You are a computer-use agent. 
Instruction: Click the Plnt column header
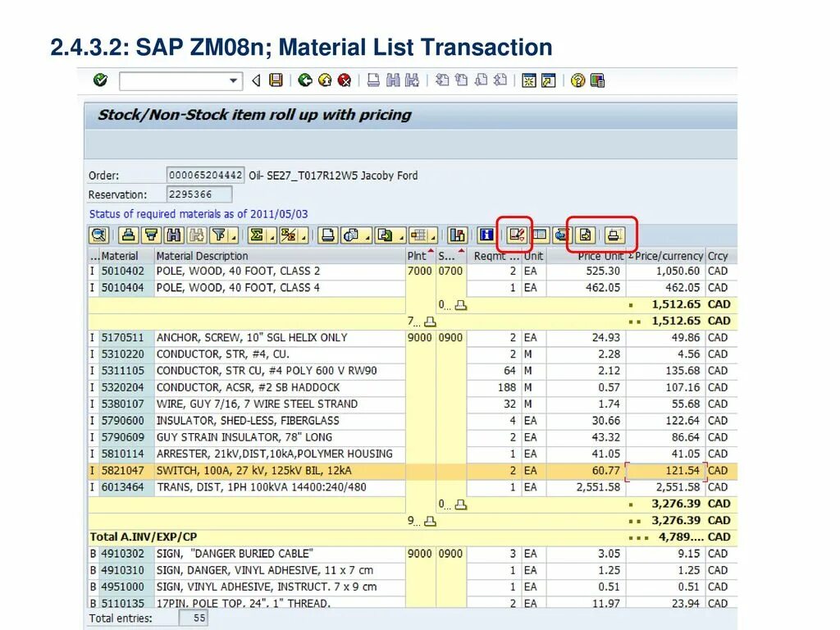click(x=421, y=256)
